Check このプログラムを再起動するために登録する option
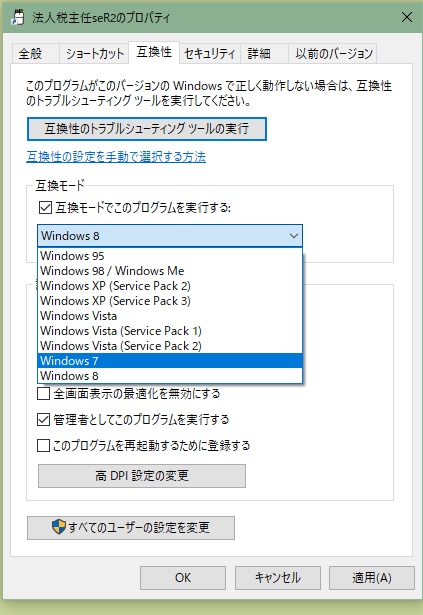 coord(43,446)
